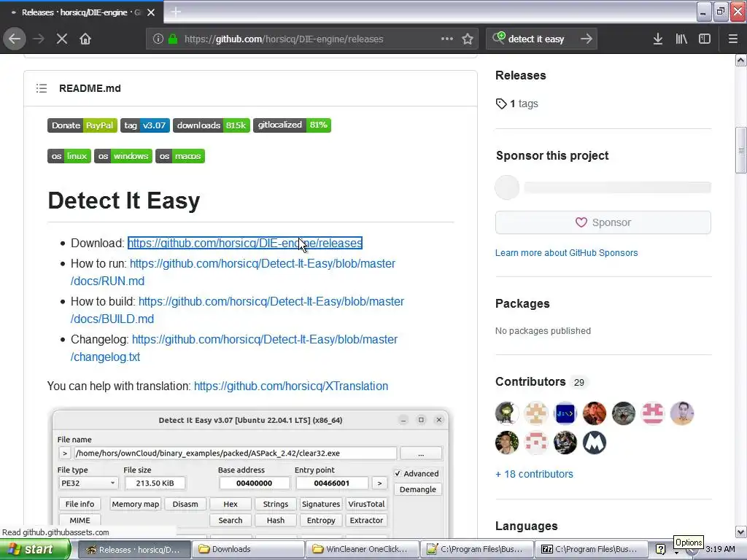Open the XTranslation repository link
This screenshot has height=560, width=747.
(x=291, y=386)
